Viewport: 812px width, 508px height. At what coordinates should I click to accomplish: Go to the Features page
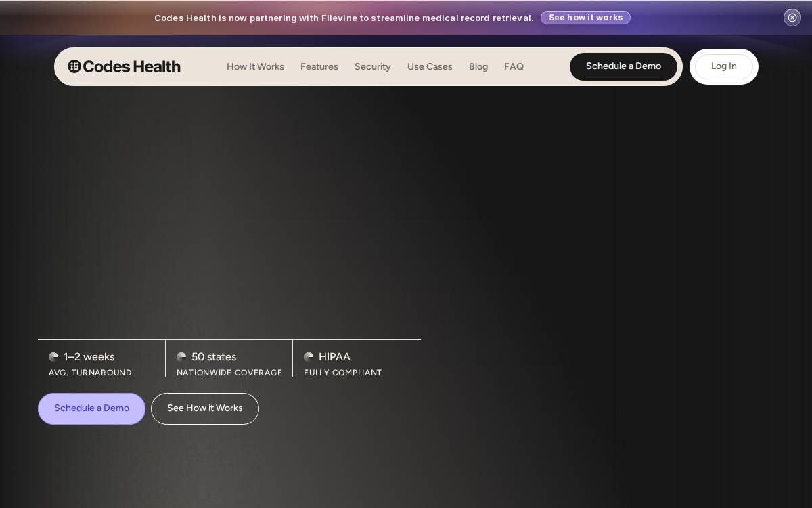[319, 66]
